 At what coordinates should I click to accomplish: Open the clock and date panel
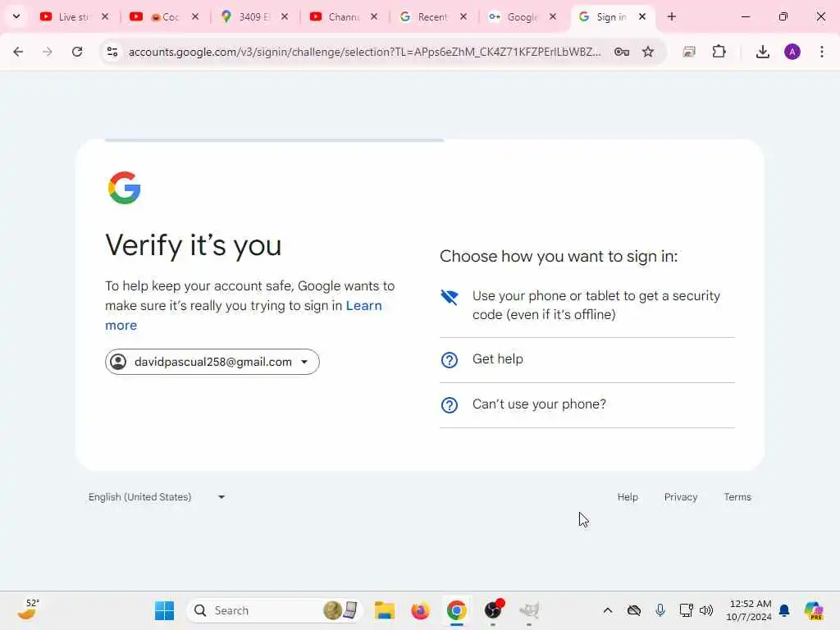tap(748, 610)
